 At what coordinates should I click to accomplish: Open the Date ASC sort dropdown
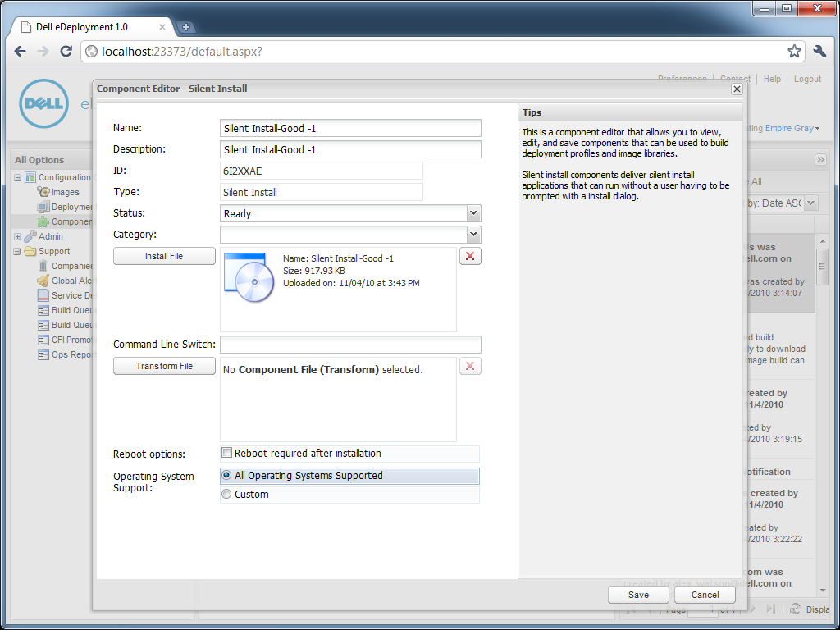811,203
